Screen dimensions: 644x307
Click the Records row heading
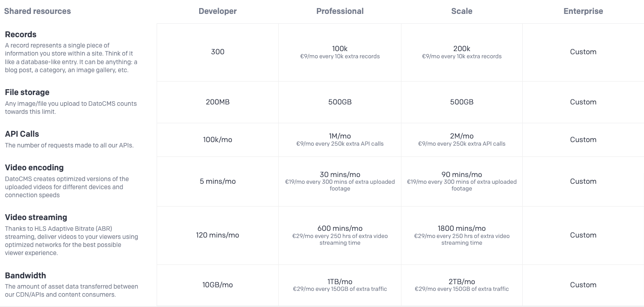[x=21, y=35]
